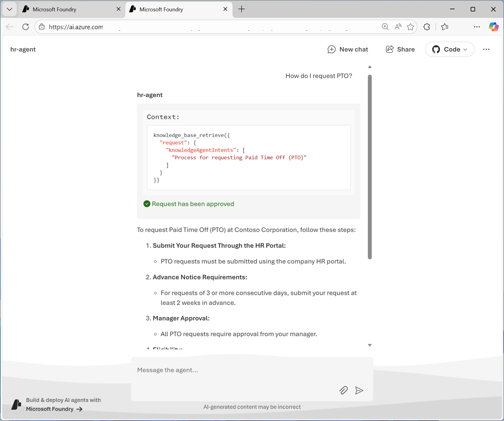Image resolution: width=504 pixels, height=421 pixels.
Task: Open the tab search chevron
Action: pyautogui.click(x=9, y=9)
